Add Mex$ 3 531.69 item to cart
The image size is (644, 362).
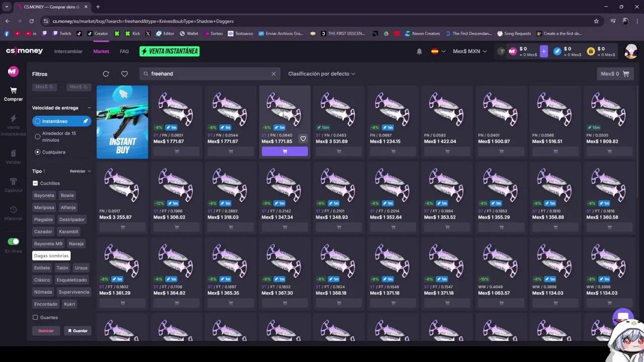pos(339,152)
